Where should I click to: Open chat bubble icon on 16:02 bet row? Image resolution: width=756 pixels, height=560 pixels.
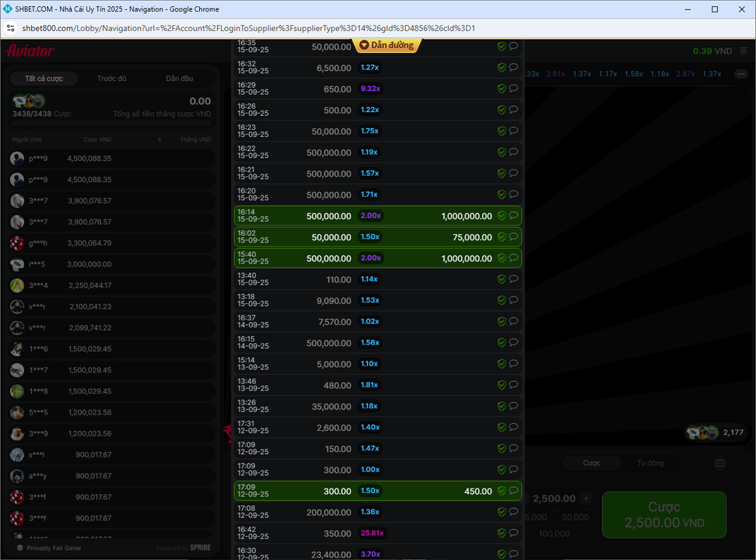tap(513, 237)
